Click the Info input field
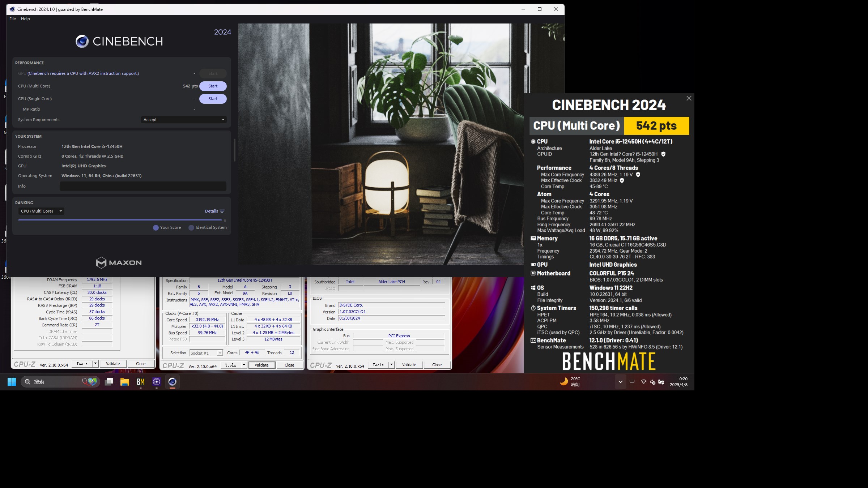The height and width of the screenshot is (488, 868). pos(143,186)
